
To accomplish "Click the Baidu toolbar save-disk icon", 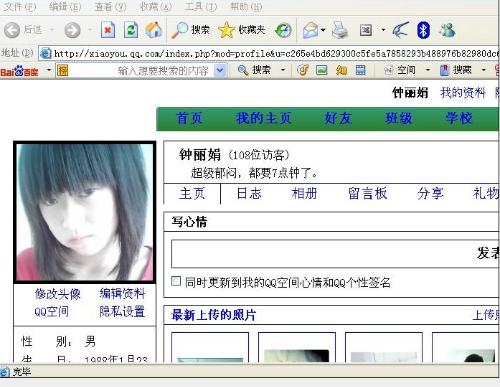I will [x=361, y=70].
